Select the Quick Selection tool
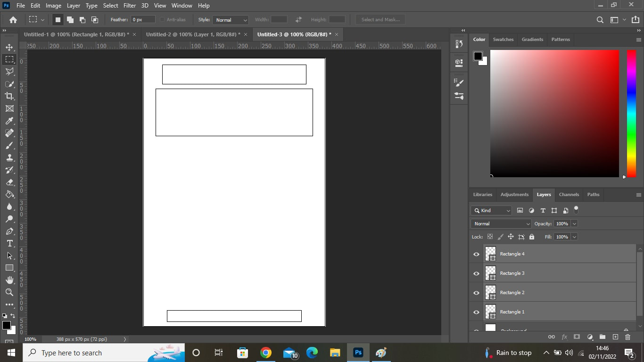Viewport: 644px width, 362px height. click(x=9, y=84)
